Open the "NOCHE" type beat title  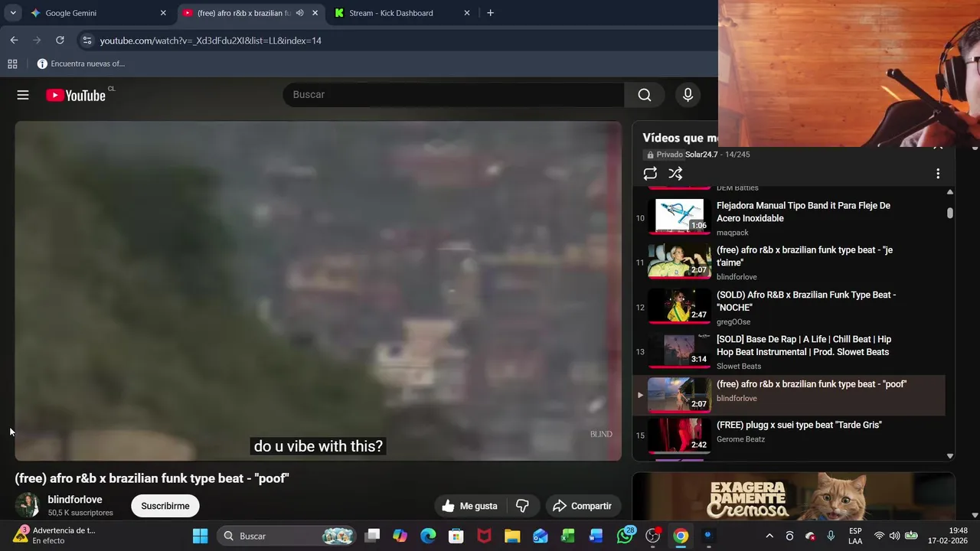pos(806,301)
